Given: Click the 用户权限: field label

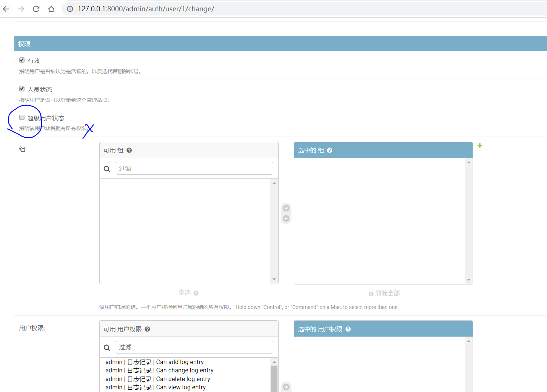Looking at the screenshot, I should [32, 328].
